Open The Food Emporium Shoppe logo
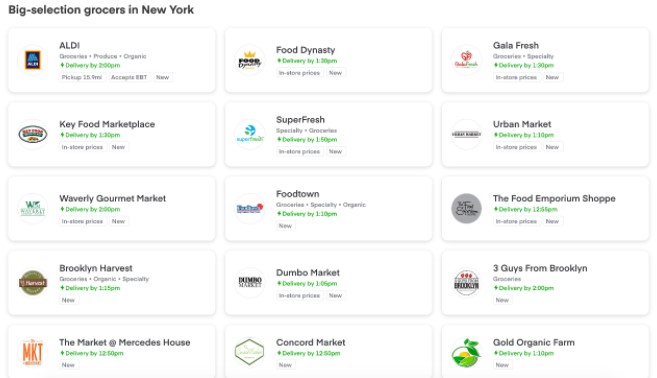Screen dimensions: 657x378 (x=466, y=209)
